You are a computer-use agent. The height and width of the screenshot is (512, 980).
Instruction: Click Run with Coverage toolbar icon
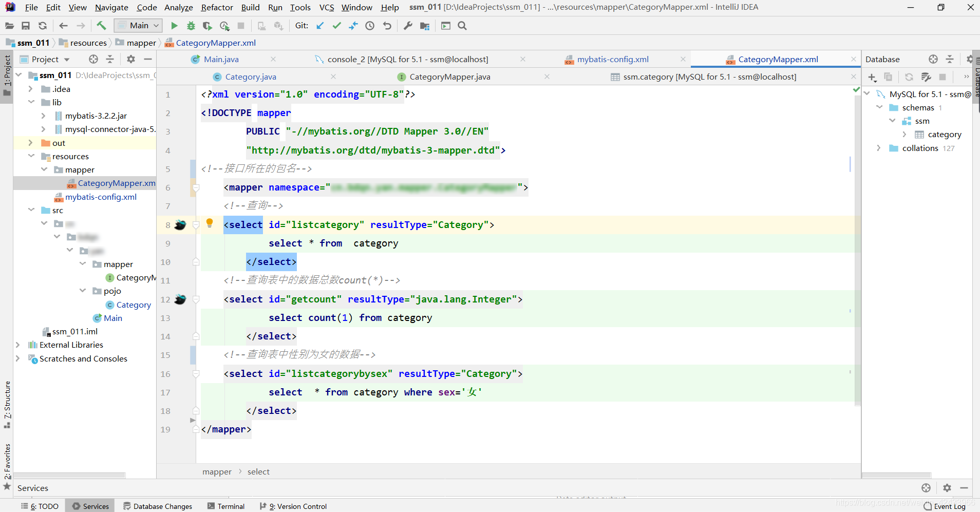coord(208,26)
